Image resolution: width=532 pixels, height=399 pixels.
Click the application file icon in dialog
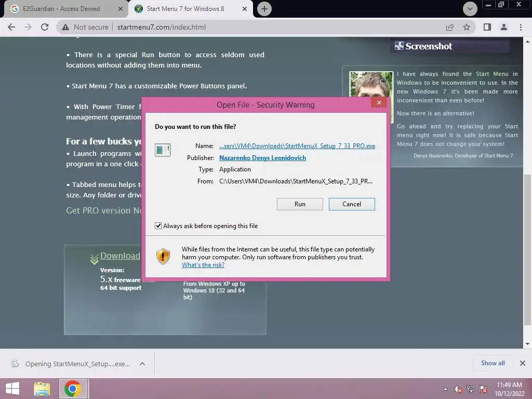[163, 150]
